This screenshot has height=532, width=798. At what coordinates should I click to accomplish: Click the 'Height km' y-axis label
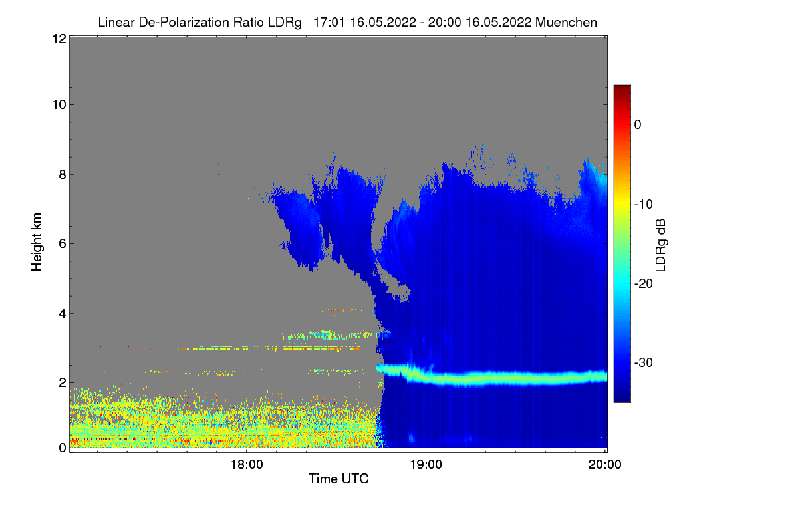click(37, 242)
